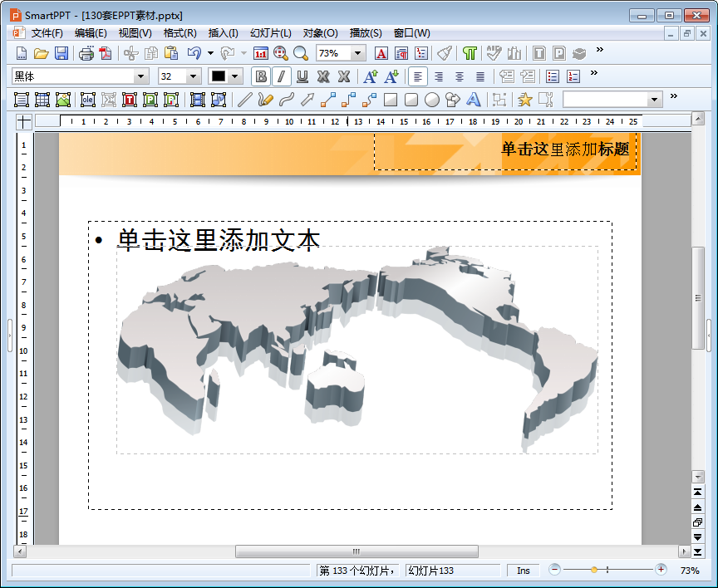Toggle numbered list
The height and width of the screenshot is (588, 718).
[573, 76]
